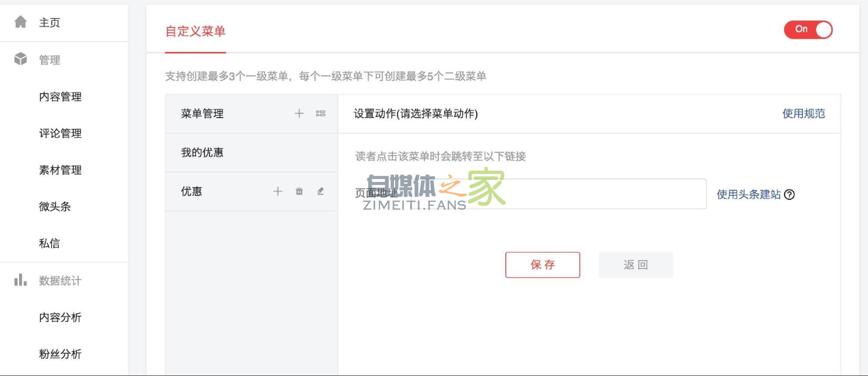The width and height of the screenshot is (868, 376).
Task: Click the home icon in sidebar
Action: (x=20, y=22)
